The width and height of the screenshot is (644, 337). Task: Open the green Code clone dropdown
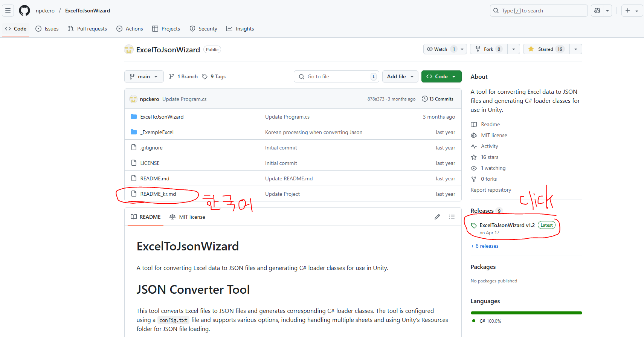[441, 76]
